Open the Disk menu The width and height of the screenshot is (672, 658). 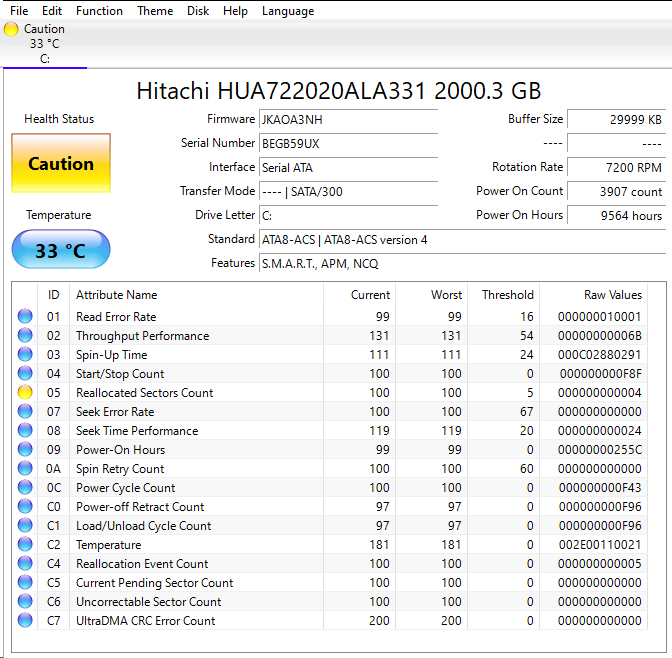(x=198, y=11)
